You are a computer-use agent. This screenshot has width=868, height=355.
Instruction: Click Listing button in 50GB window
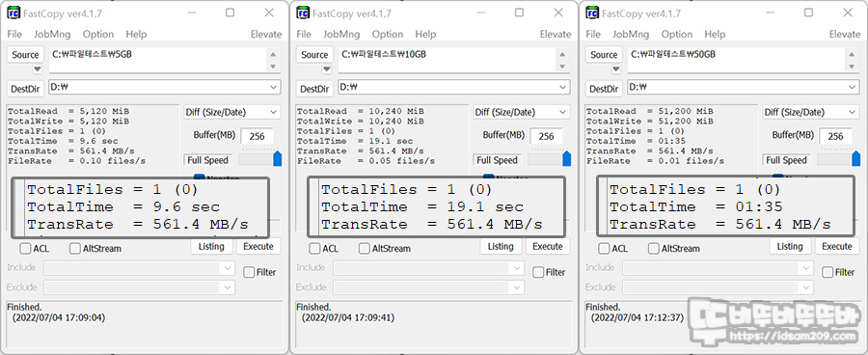[790, 246]
